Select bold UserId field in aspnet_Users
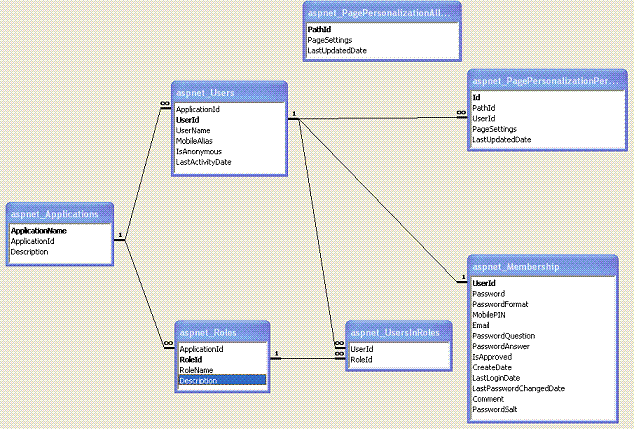The height and width of the screenshot is (429, 634). point(187,120)
